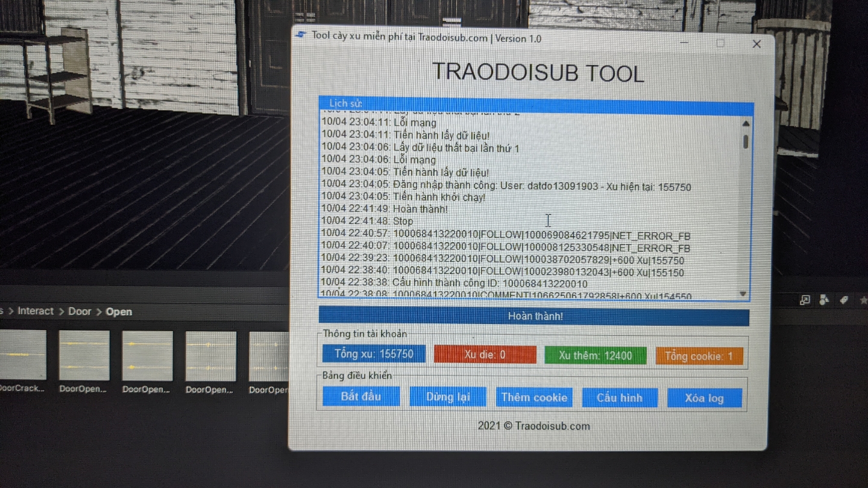The width and height of the screenshot is (868, 488).
Task: Select the 22:40:57 NET_ERROR_FB log line
Action: (x=506, y=234)
